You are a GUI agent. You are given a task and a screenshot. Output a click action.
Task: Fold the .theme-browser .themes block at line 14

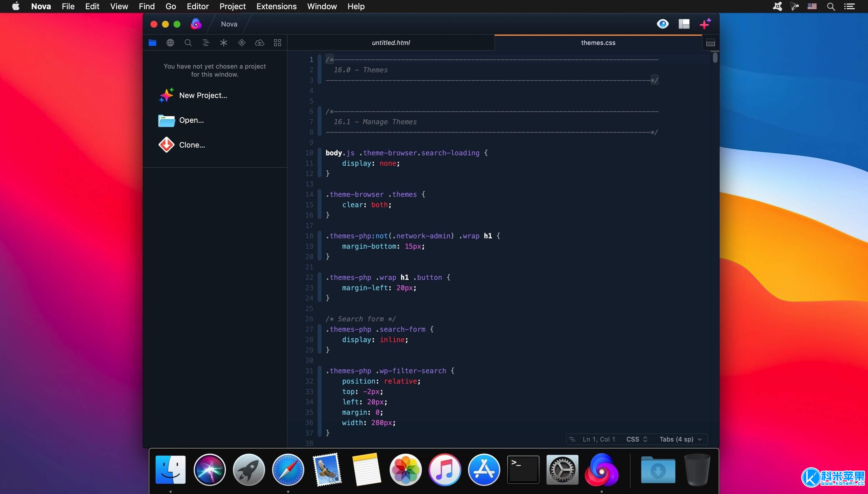pyautogui.click(x=320, y=204)
